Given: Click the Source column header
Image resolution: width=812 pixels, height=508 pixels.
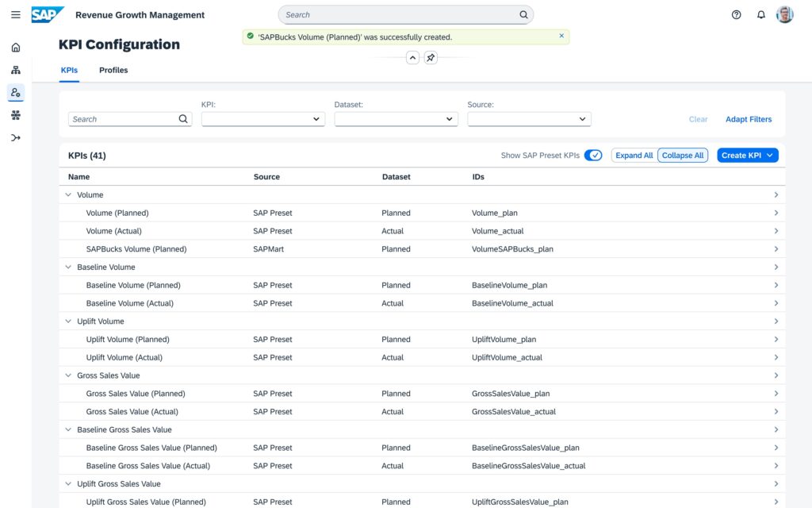Looking at the screenshot, I should pyautogui.click(x=266, y=177).
